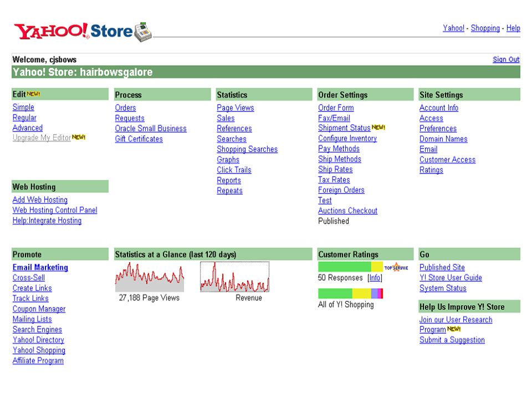Open Repeats statistics

tap(229, 191)
